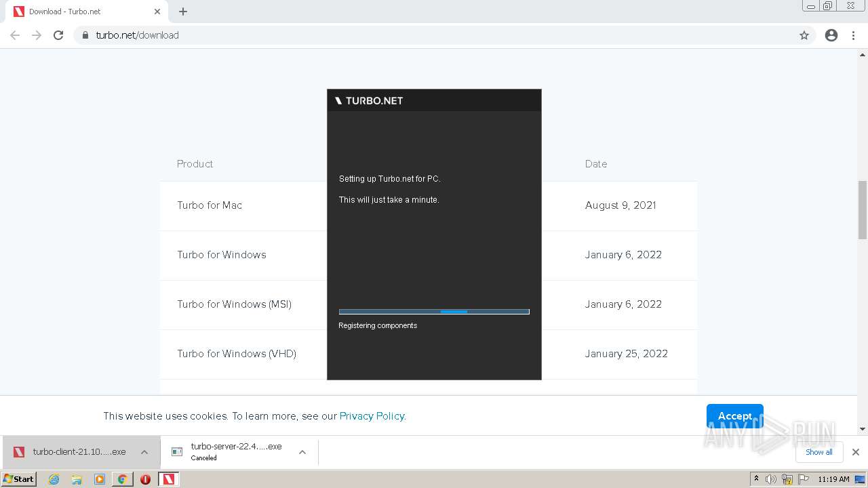Open media player taskbar icon

pos(100,479)
